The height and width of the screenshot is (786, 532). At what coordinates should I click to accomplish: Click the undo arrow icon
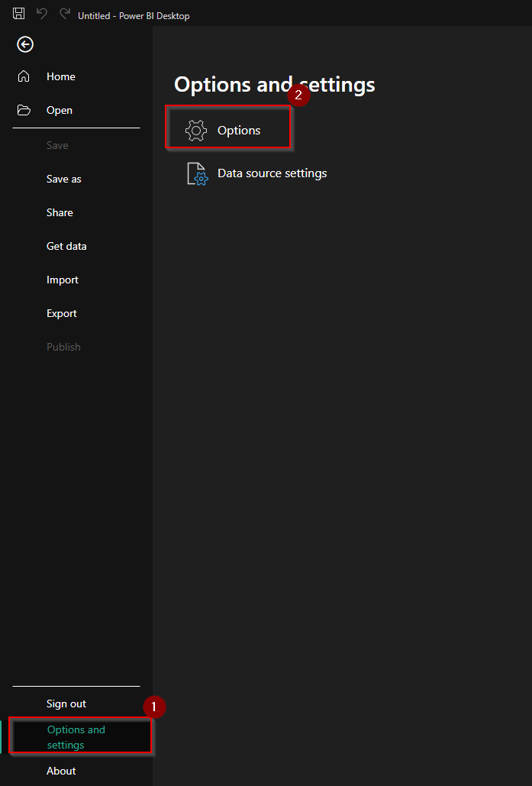coord(42,14)
